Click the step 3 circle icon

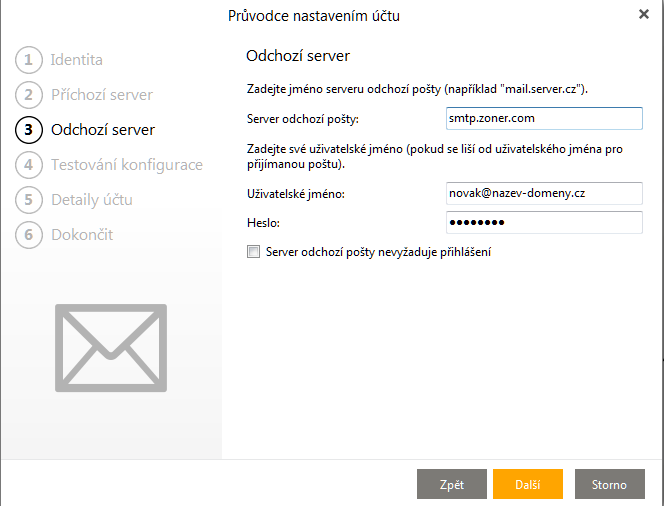28,130
